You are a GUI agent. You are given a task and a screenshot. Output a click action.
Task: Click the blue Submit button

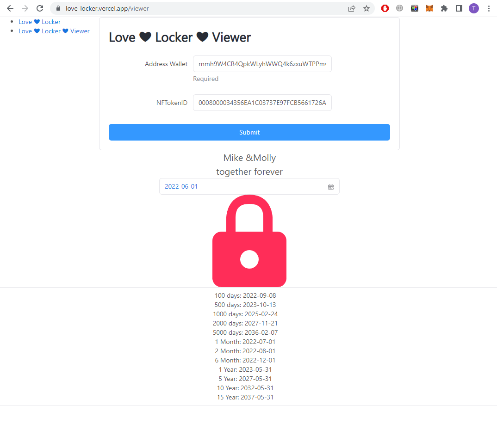click(249, 132)
